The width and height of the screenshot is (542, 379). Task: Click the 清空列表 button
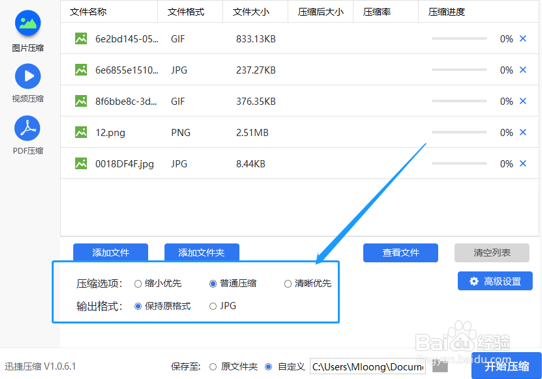(492, 253)
